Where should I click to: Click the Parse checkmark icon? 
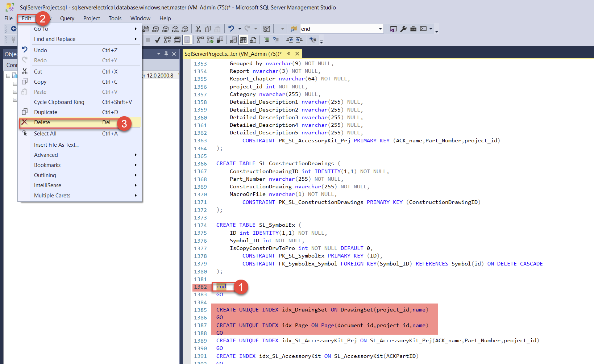(x=157, y=40)
